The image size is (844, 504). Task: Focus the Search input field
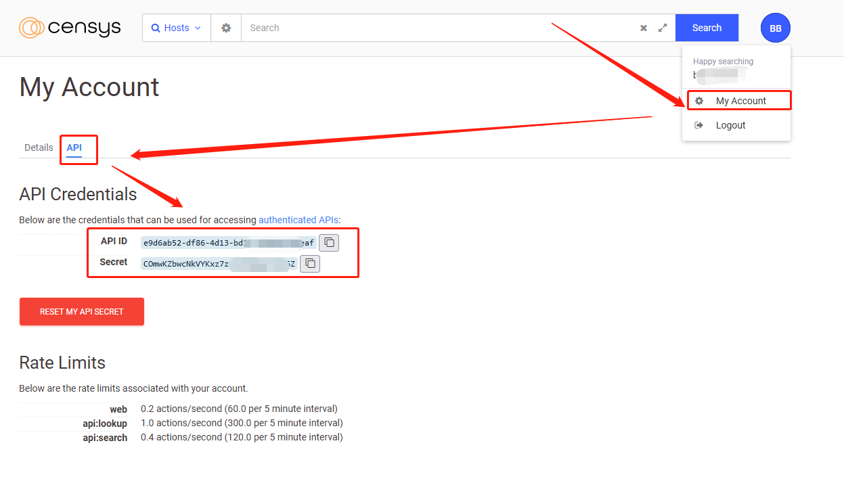[x=440, y=28]
